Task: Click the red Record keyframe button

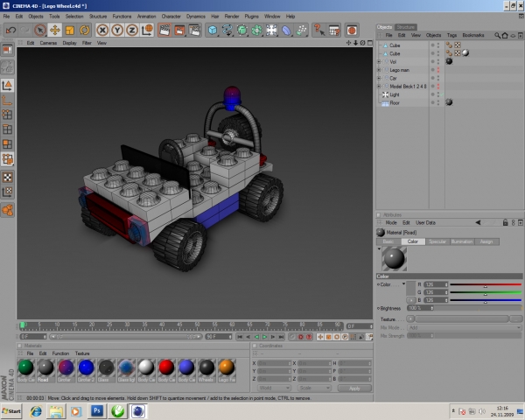Action: point(301,337)
